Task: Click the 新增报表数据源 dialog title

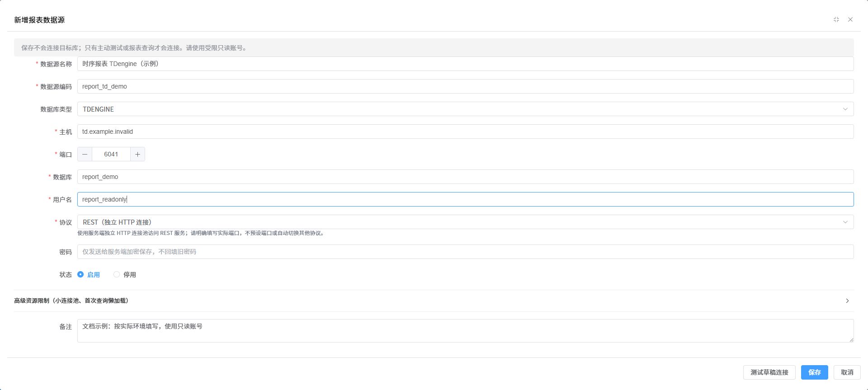Action: [x=39, y=20]
